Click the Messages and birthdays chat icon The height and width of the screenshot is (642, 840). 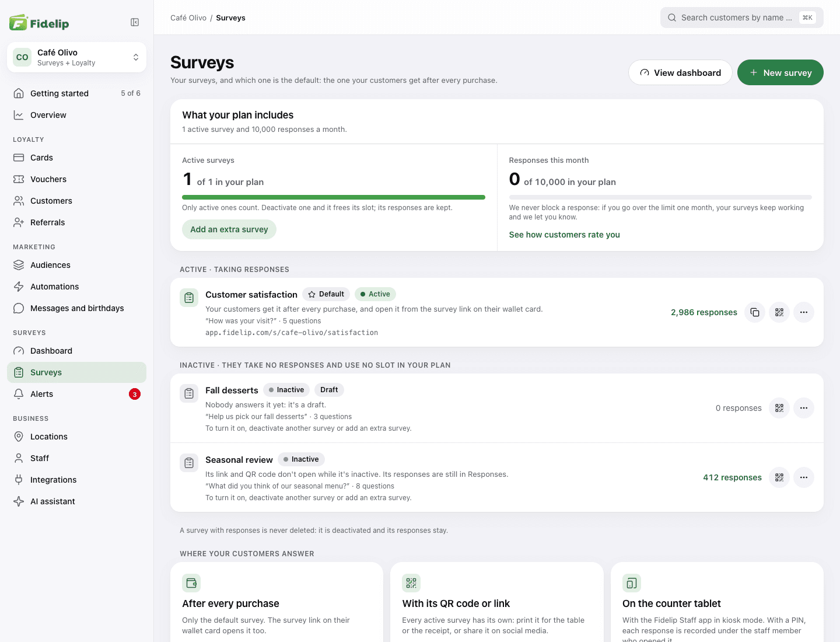[19, 308]
